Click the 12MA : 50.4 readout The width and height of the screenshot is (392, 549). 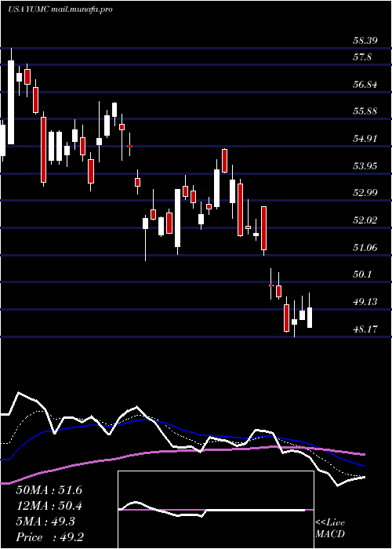(49, 506)
